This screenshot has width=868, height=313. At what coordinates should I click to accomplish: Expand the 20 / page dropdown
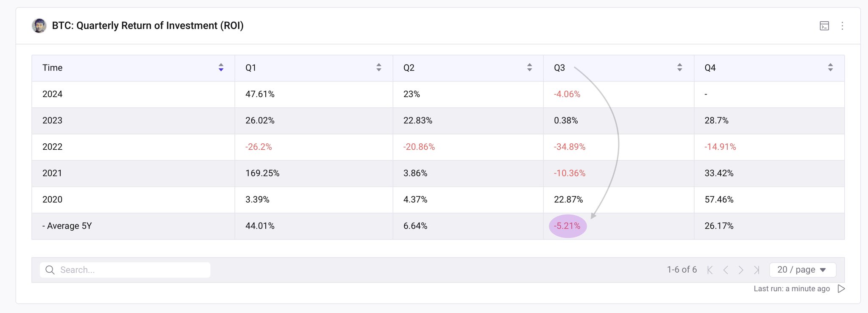802,270
